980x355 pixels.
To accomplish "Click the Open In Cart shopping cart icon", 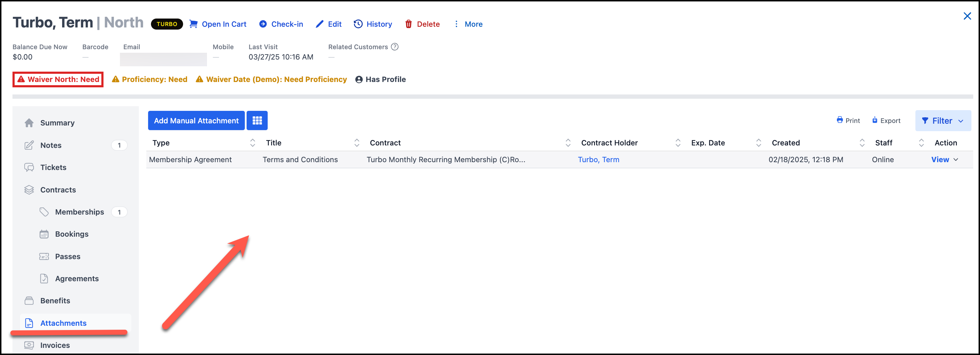I will [193, 24].
